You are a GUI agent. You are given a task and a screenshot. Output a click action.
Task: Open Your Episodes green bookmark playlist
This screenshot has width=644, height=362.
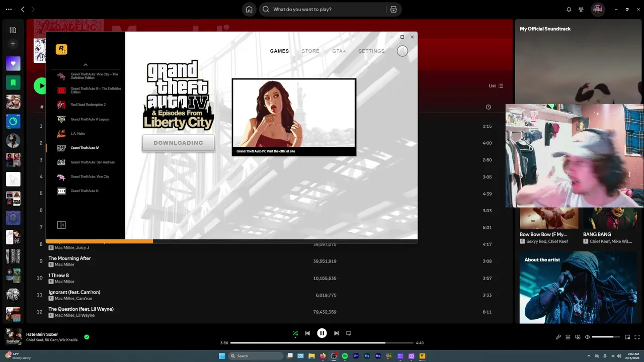click(13, 82)
